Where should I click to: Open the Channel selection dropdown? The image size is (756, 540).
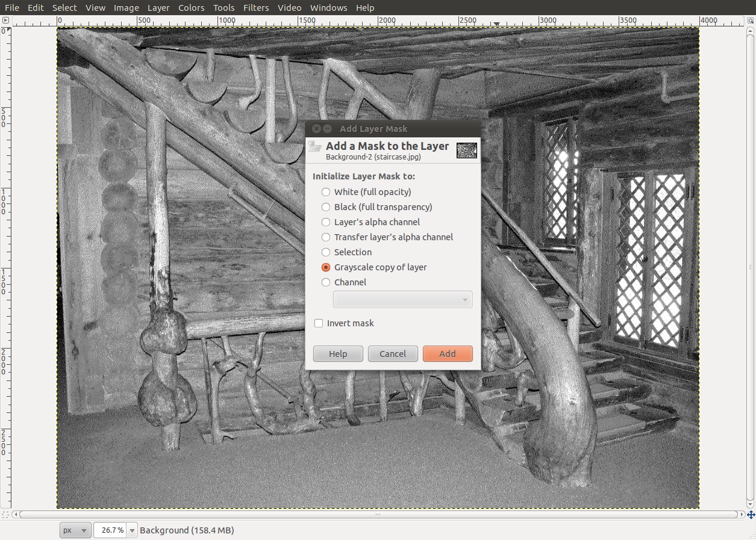(402, 300)
